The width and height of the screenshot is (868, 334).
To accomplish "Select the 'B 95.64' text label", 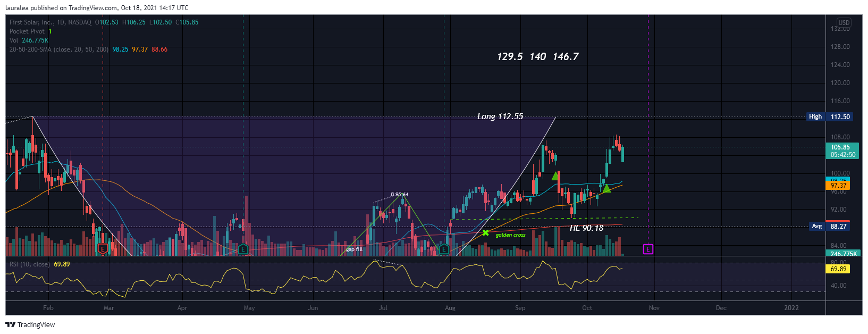I will coord(400,195).
